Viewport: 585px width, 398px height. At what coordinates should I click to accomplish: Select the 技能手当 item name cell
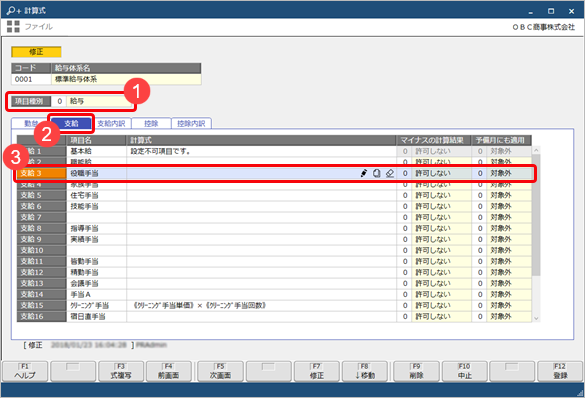(x=96, y=206)
